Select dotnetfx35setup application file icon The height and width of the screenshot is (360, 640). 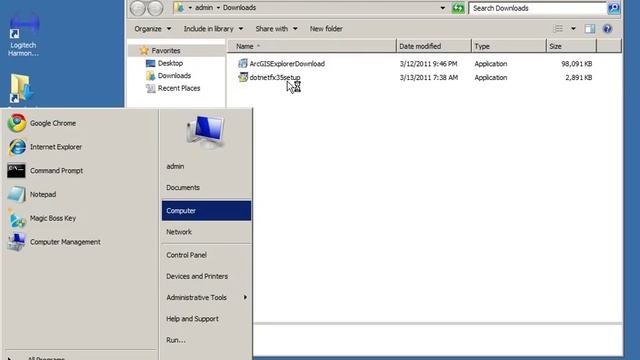(x=243, y=77)
